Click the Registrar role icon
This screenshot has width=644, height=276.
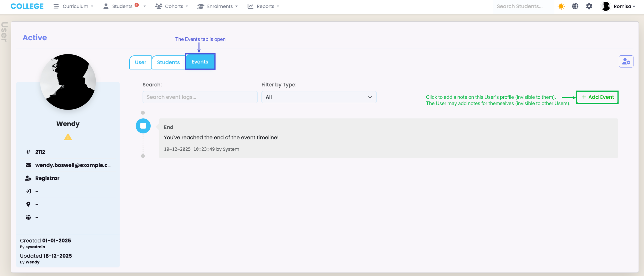click(28, 178)
